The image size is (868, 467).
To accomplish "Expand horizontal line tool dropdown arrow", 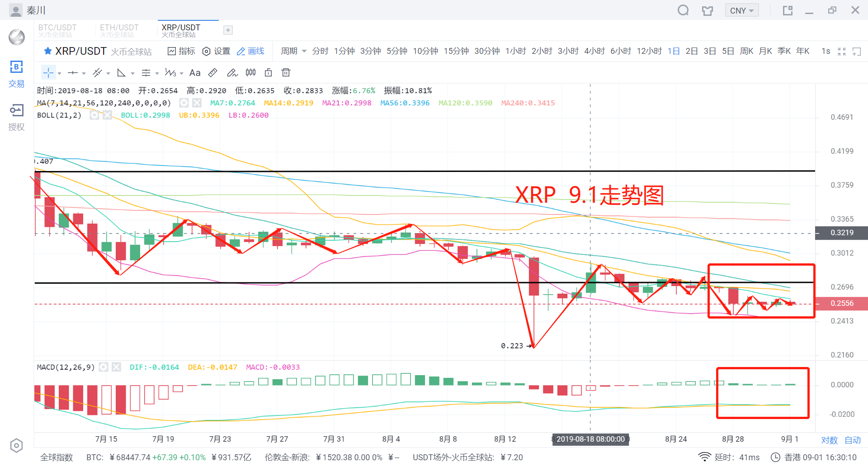I will 84,73.
